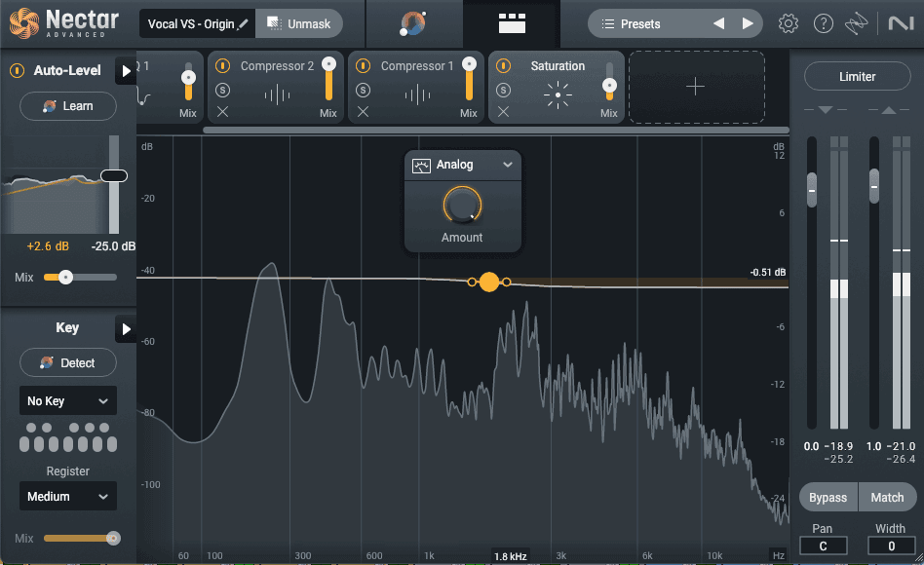924x565 pixels.
Task: Remove the Compressor 1 module
Action: coord(363,111)
